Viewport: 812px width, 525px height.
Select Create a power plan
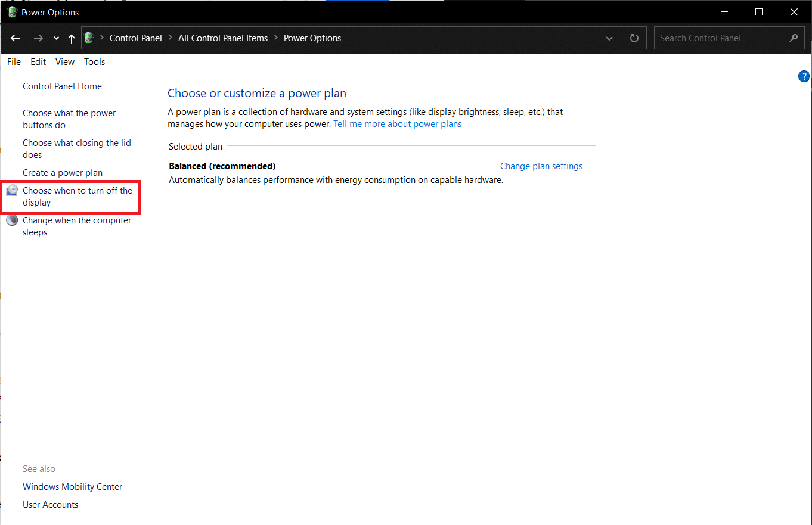click(x=63, y=173)
